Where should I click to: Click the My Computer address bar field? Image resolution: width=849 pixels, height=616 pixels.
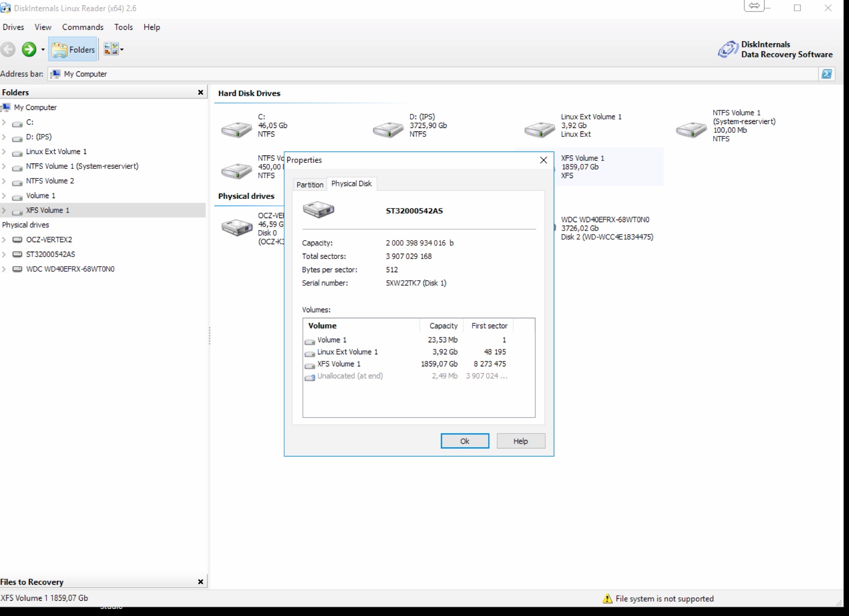[x=434, y=74]
